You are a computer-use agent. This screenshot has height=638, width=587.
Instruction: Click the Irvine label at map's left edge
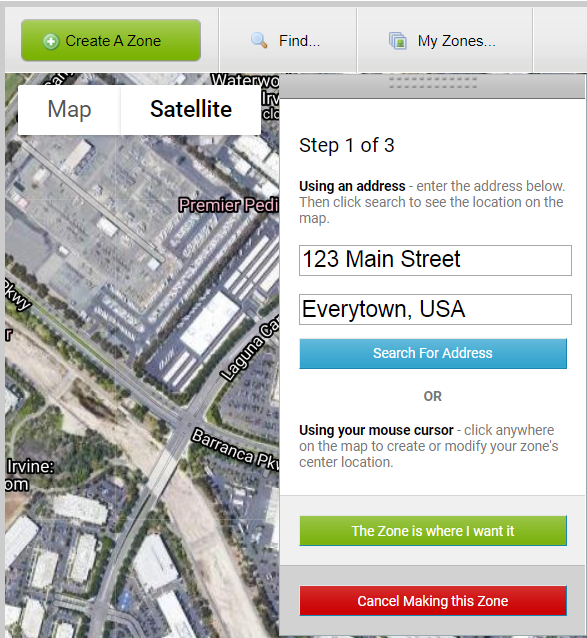pos(29,467)
